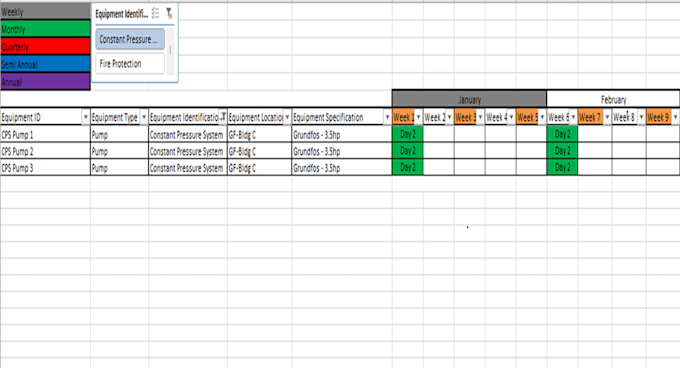
Task: Select the green Monthly legend cell
Action: pyautogui.click(x=46, y=29)
